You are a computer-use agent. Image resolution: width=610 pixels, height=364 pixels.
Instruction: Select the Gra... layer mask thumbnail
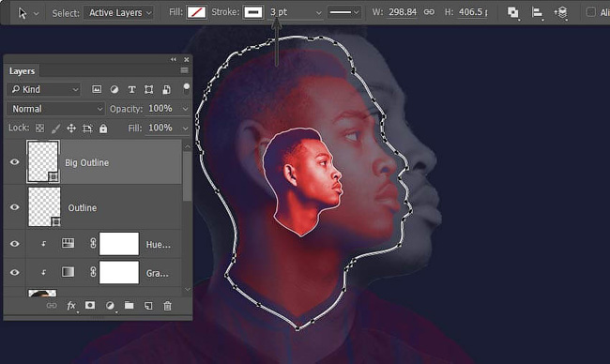pos(119,272)
